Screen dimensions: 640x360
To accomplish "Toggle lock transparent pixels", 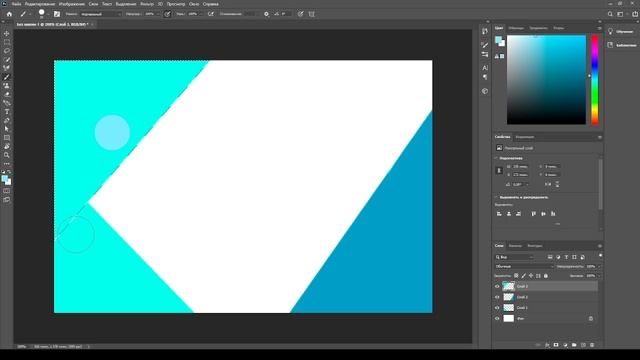I will [516, 276].
